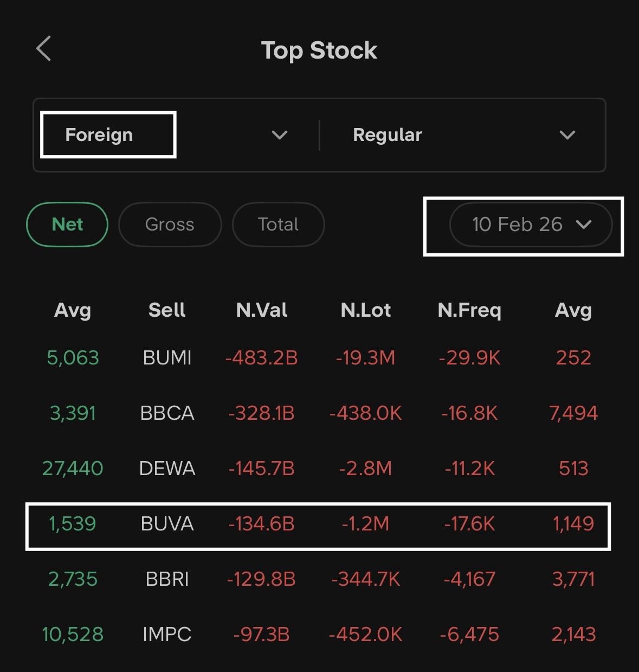The image size is (639, 672).
Task: Sort by the N.Val column header
Action: click(x=262, y=310)
